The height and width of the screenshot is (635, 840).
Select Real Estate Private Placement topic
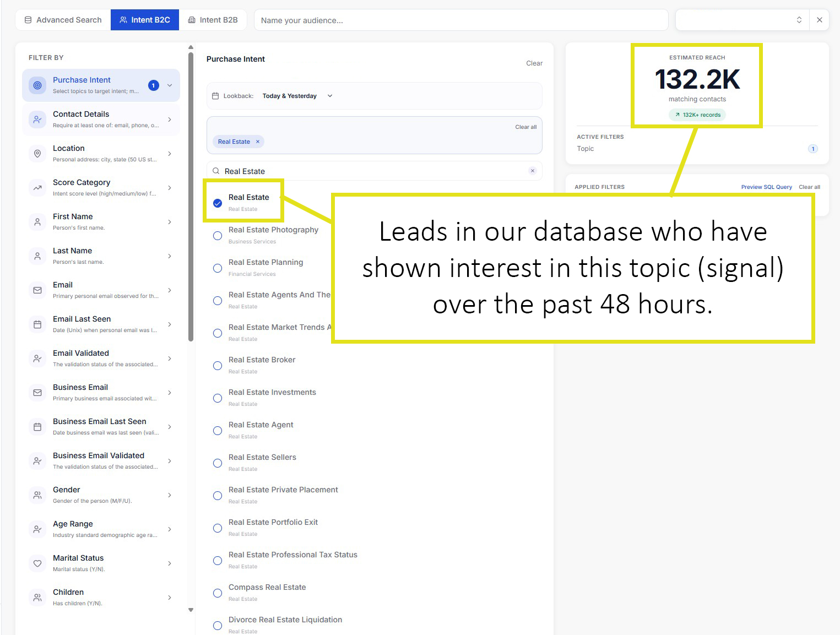[x=218, y=496]
